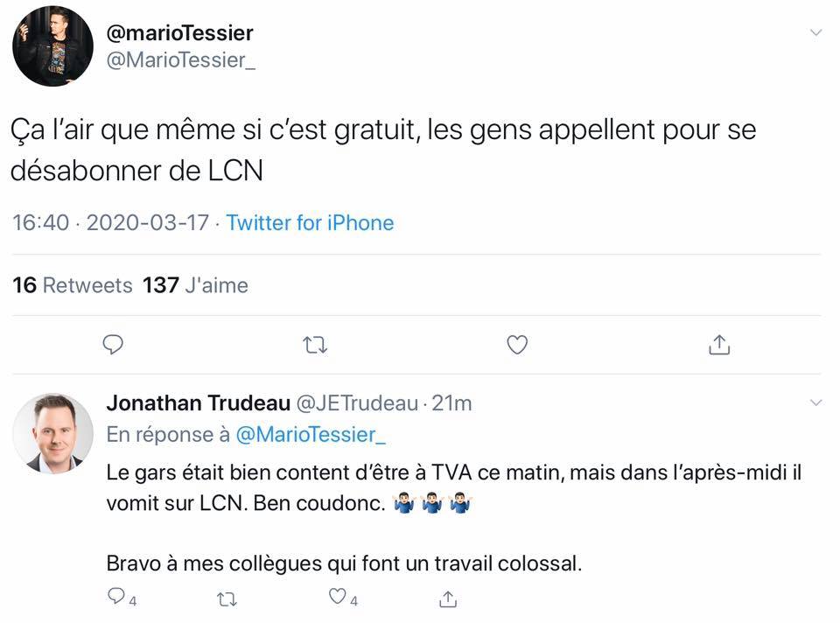Open main tweet options chevron
The height and width of the screenshot is (623, 840).
815,32
